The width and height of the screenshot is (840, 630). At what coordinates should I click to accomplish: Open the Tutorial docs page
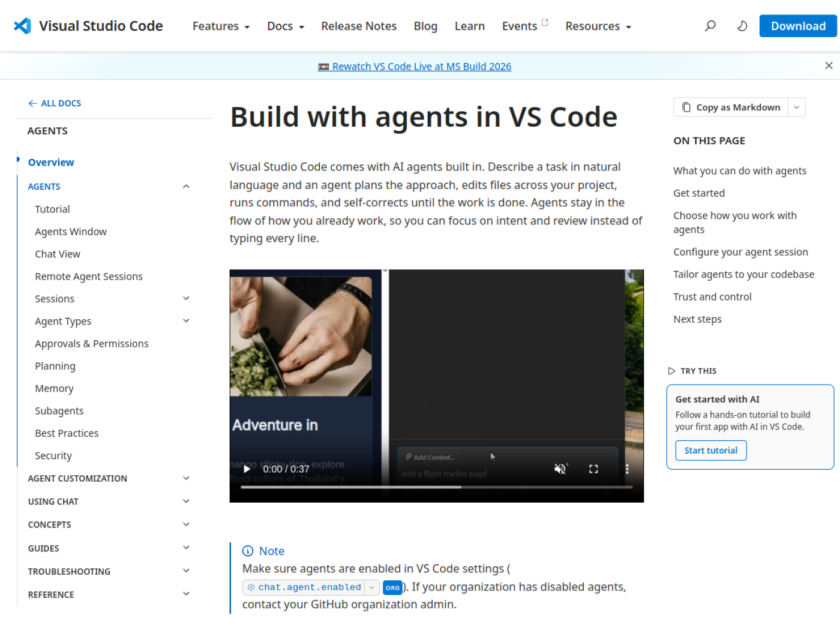tap(52, 209)
